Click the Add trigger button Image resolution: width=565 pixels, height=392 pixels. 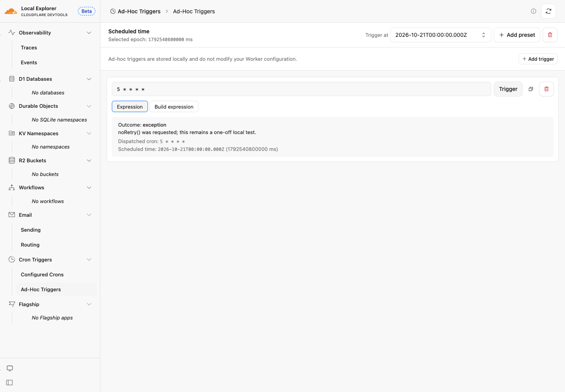pos(538,59)
